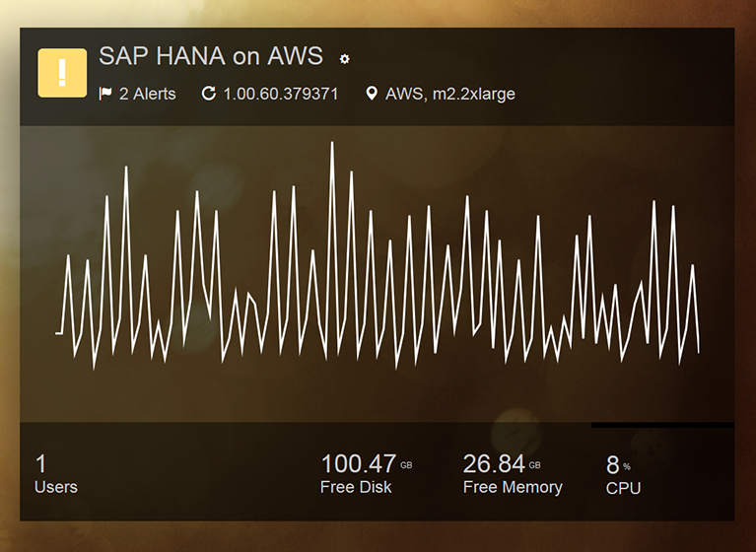This screenshot has height=552, width=756.
Task: Click the AWS, m2.2xlarge location text
Action: coord(449,94)
